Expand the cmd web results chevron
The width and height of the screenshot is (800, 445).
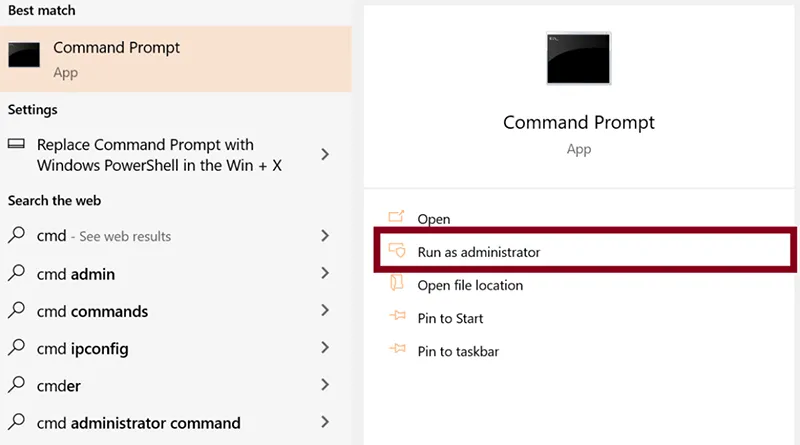click(x=325, y=236)
